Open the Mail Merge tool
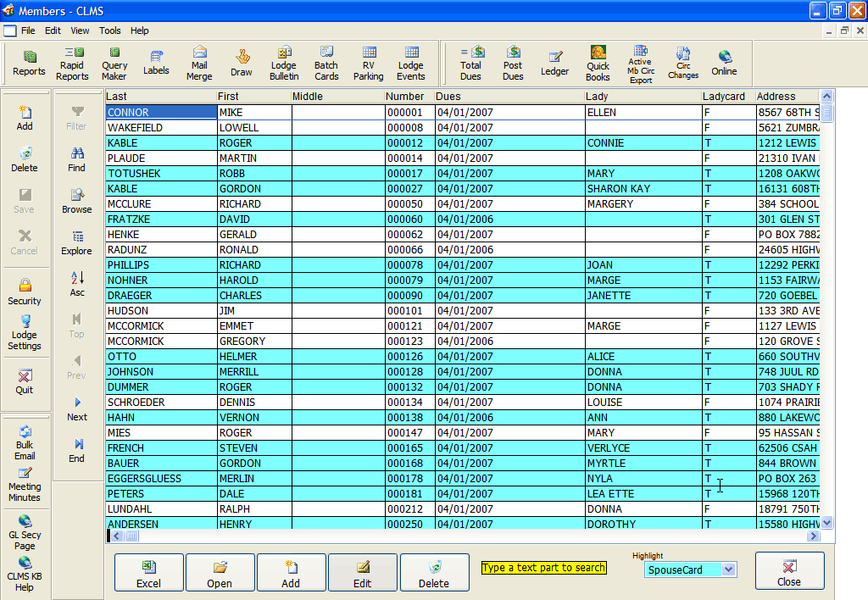Viewport: 868px width, 600px height. [x=199, y=64]
